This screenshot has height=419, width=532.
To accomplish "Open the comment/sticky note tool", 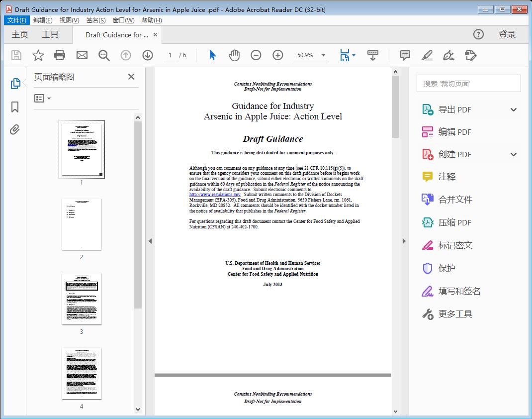I will pos(405,55).
